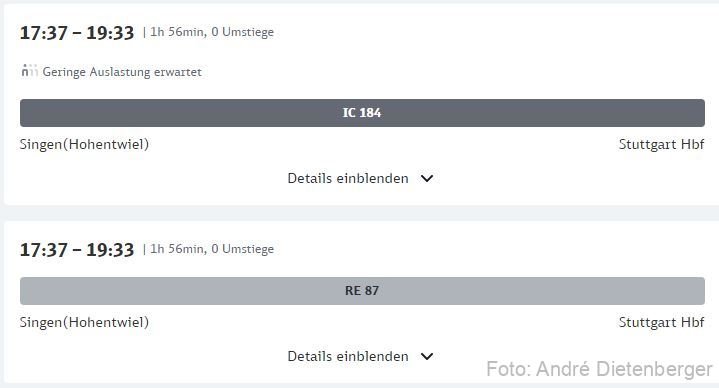Click Singen(Hohentwiel) under the IC 184 bar
This screenshot has width=719, height=388.
(x=84, y=144)
